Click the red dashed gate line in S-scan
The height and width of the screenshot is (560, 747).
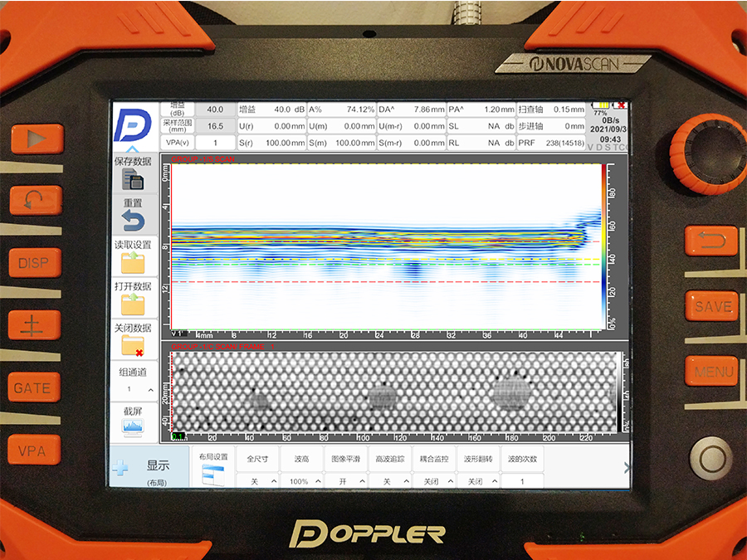click(385, 282)
